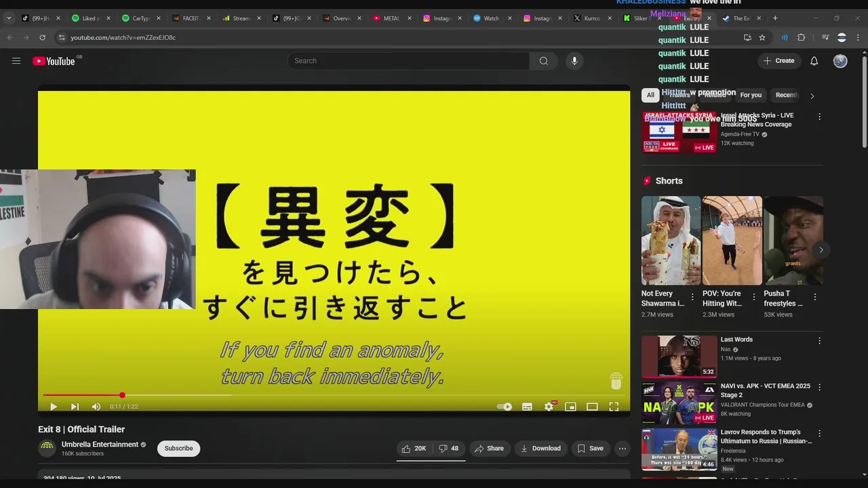This screenshot has height=488, width=868.
Task: Toggle the autoplay switch in player
Action: (x=505, y=407)
